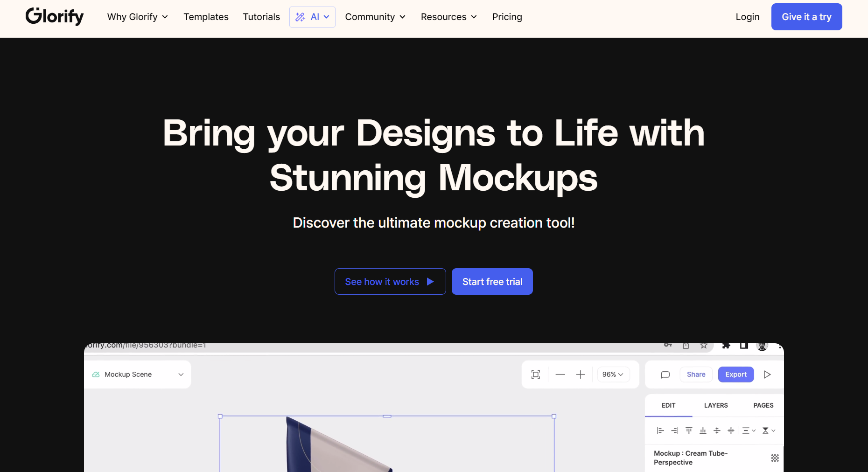Expand the Why Glorify dropdown
Image resolution: width=868 pixels, height=472 pixels.
pos(137,17)
